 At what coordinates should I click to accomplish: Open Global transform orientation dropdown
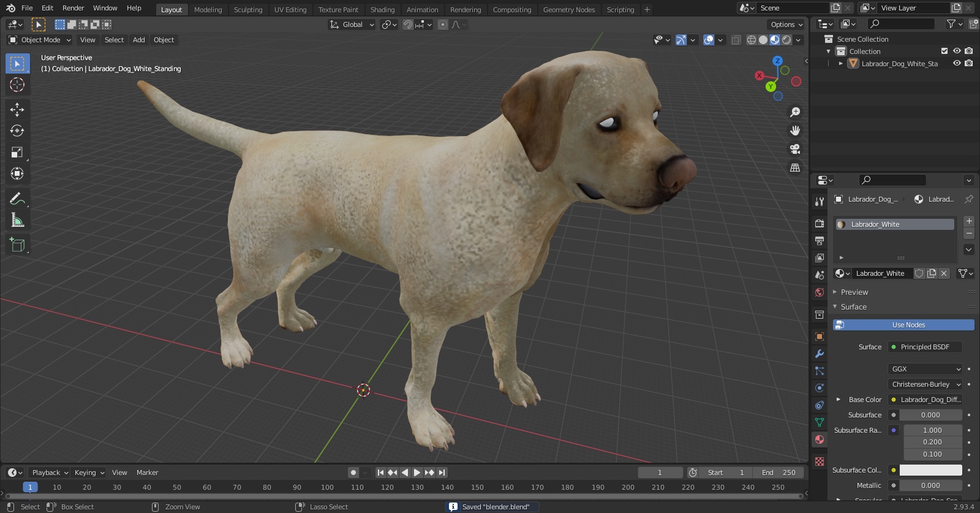(352, 25)
